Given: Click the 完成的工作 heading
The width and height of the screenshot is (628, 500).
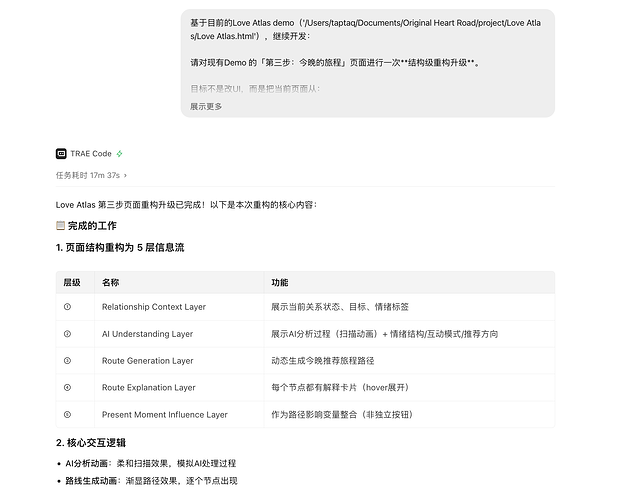Looking at the screenshot, I should (x=92, y=226).
